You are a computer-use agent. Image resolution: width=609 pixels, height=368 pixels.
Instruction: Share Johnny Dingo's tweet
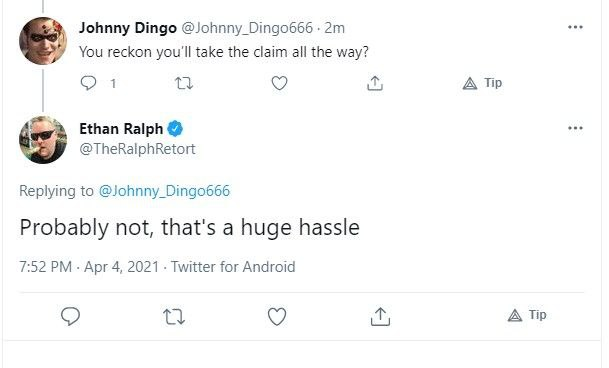[x=375, y=83]
